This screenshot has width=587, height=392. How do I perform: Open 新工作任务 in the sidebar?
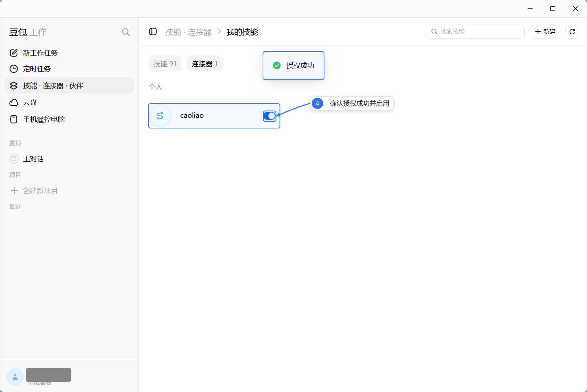[69, 53]
